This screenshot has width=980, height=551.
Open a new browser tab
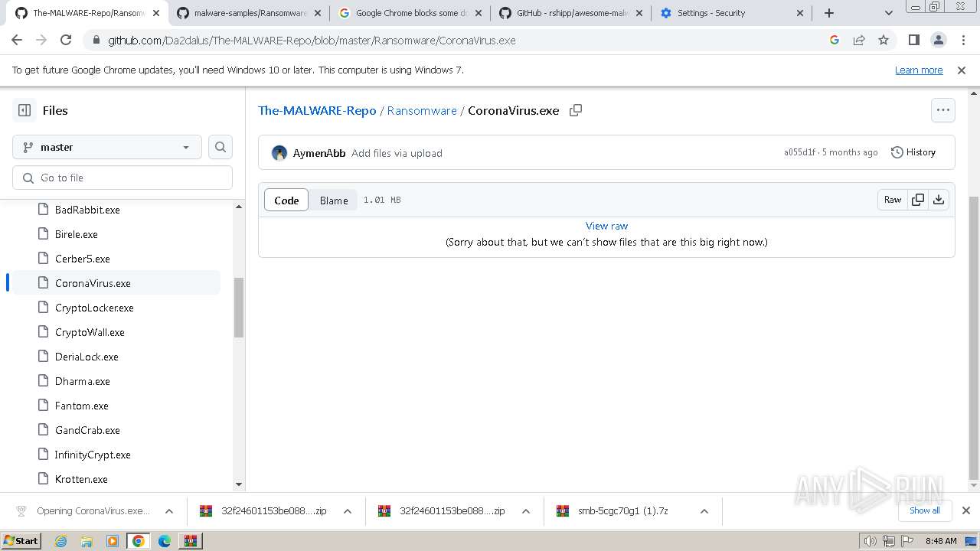[829, 13]
